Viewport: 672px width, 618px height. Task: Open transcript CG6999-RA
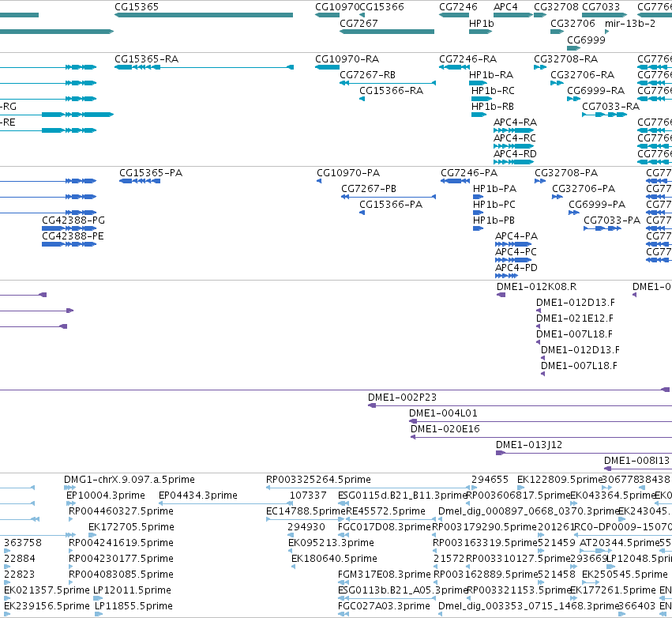[x=595, y=91]
